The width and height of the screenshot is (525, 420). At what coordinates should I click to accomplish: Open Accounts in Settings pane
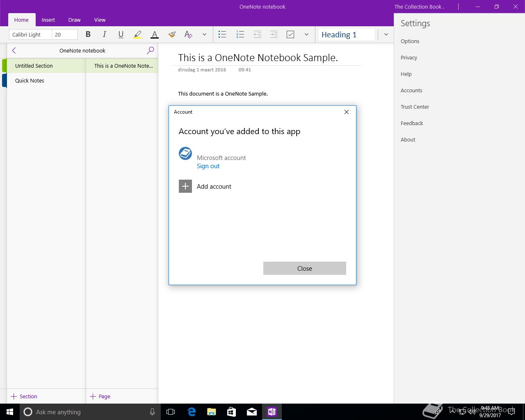point(411,90)
